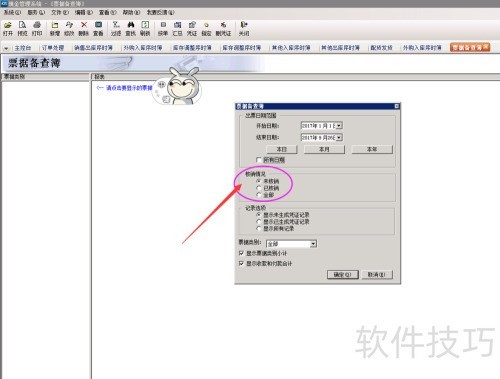The height and width of the screenshot is (379, 500).
Task: Open the 结束日期 date dropdown arrow
Action: pos(339,137)
